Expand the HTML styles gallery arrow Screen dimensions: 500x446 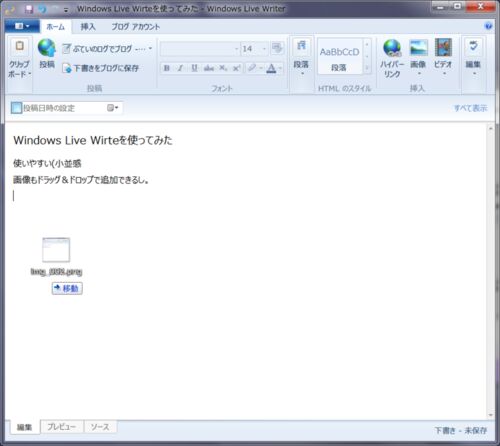(x=367, y=68)
